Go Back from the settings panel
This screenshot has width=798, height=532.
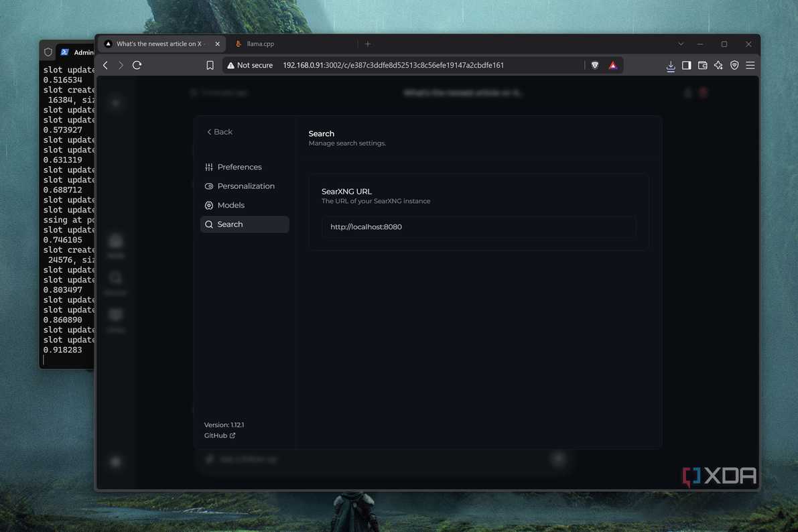(x=219, y=132)
